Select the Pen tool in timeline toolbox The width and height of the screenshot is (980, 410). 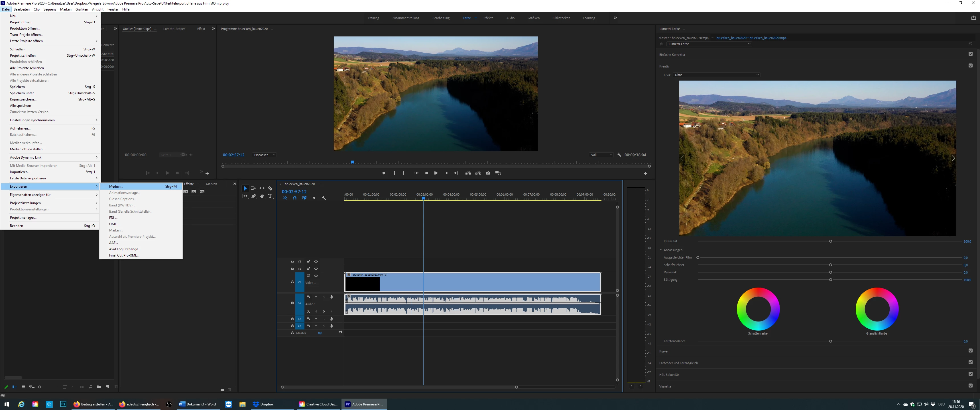coord(254,196)
